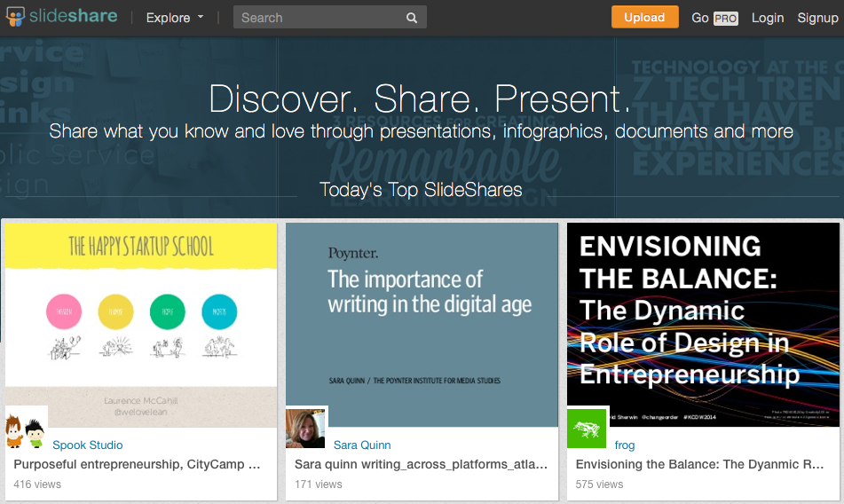Click the SlideShare logo icon
This screenshot has height=504, width=844.
pos(15,17)
